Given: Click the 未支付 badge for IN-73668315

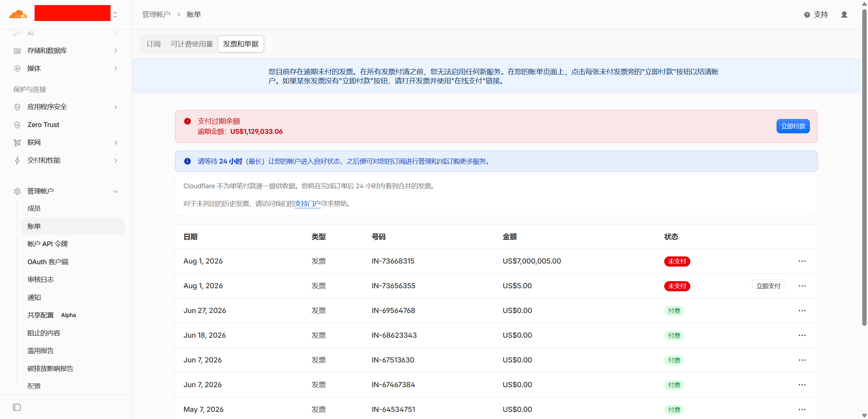Looking at the screenshot, I should 677,261.
